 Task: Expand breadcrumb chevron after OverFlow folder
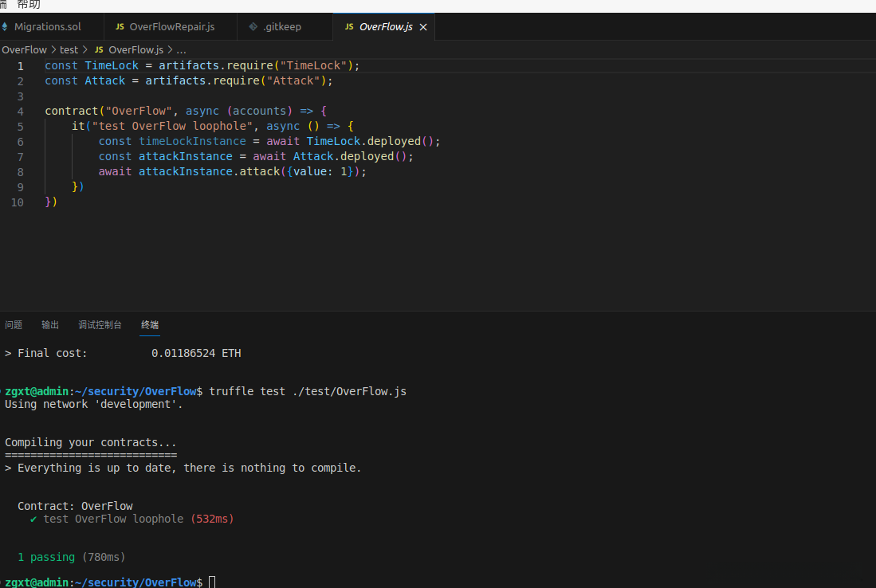pos(53,50)
